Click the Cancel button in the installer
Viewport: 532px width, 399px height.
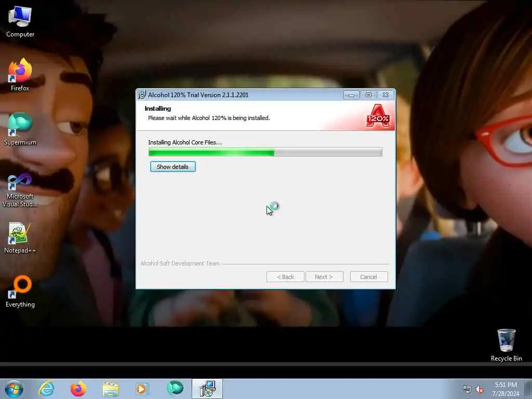click(x=369, y=277)
